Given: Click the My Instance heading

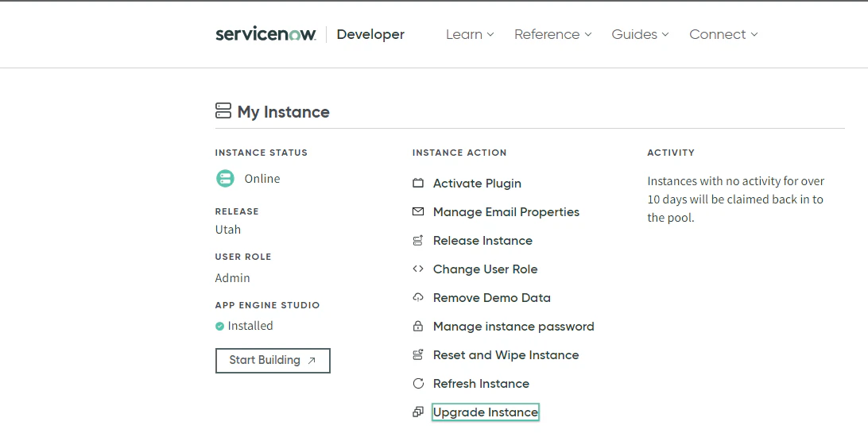Looking at the screenshot, I should pos(284,112).
